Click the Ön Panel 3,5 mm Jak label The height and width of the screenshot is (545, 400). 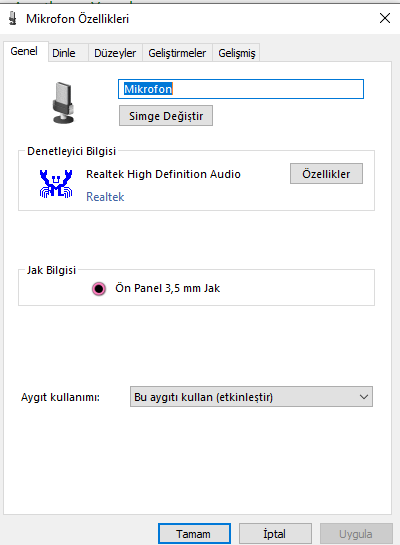[168, 288]
